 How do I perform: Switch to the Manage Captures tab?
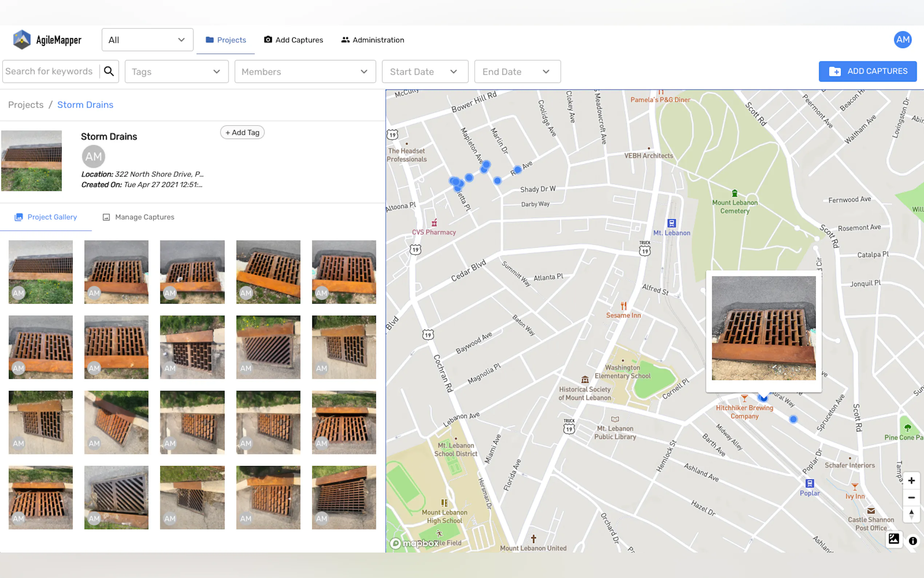click(x=138, y=217)
